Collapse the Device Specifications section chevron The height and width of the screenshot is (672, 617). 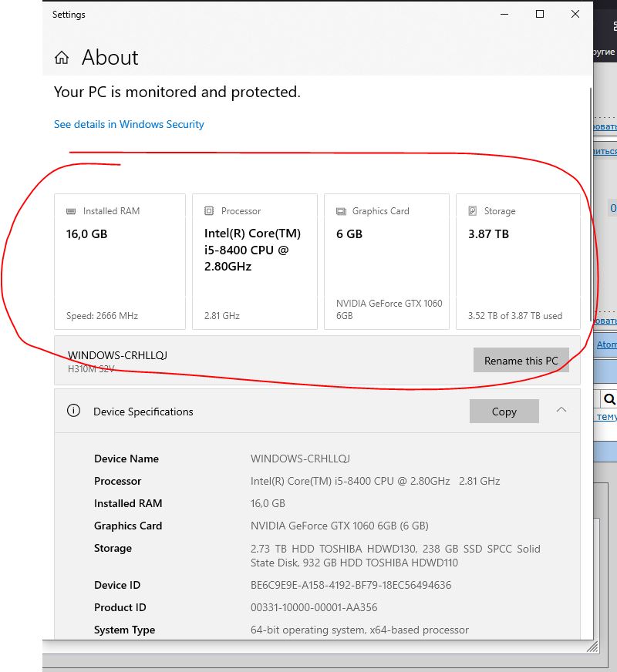click(x=561, y=410)
